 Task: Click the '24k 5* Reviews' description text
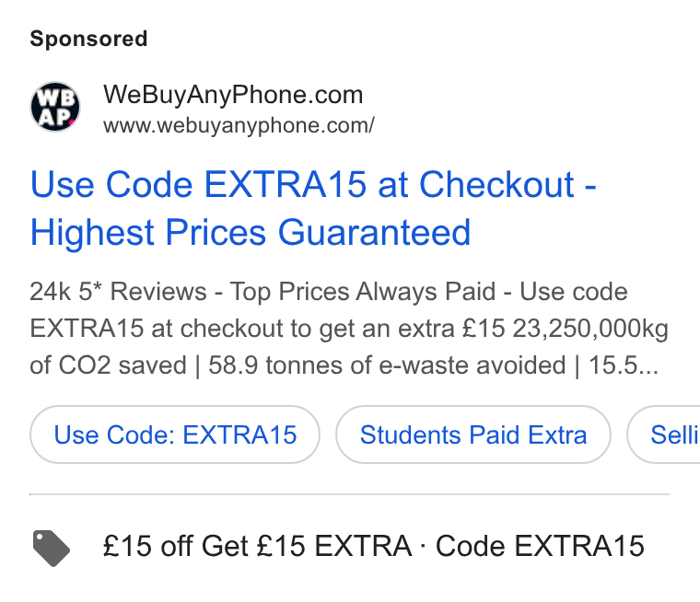(x=118, y=292)
